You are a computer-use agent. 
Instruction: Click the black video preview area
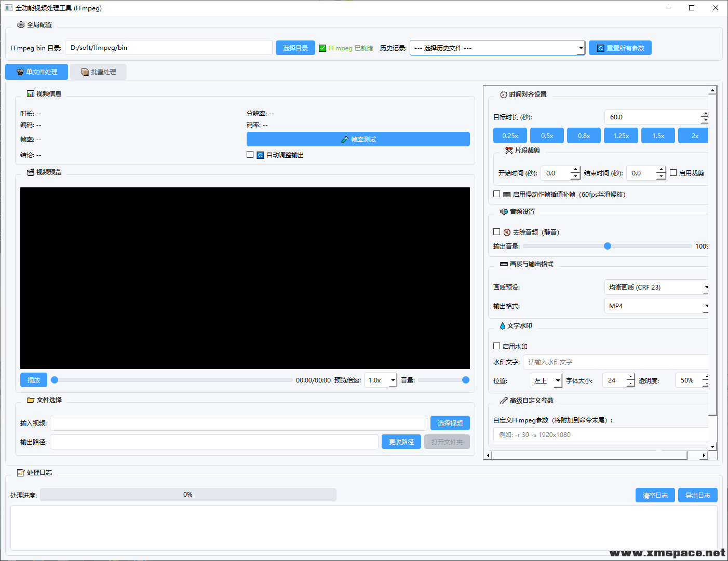point(245,278)
